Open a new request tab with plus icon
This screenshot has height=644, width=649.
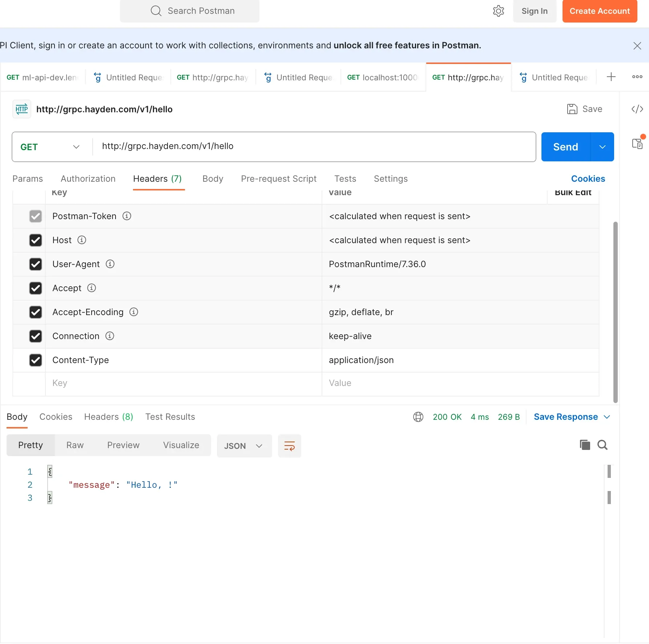pos(611,77)
